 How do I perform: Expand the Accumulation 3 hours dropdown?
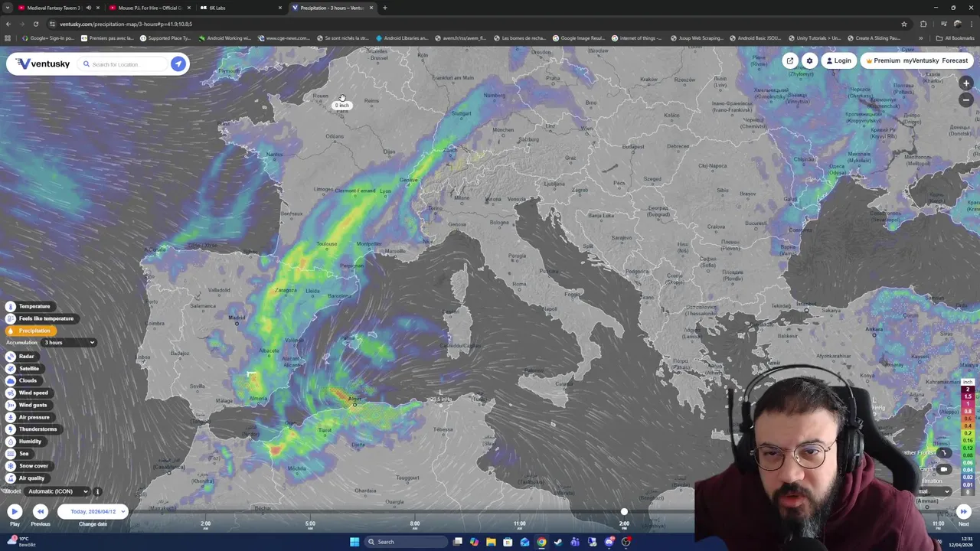coord(69,342)
